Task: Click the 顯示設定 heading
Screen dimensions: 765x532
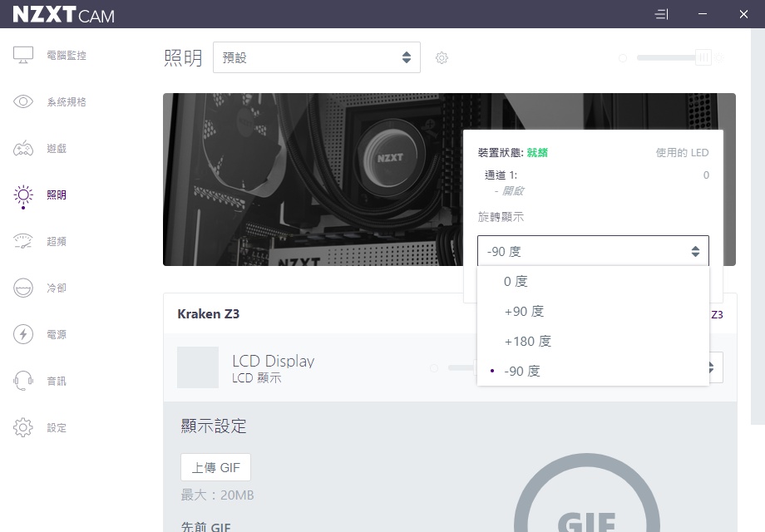Action: coord(214,426)
